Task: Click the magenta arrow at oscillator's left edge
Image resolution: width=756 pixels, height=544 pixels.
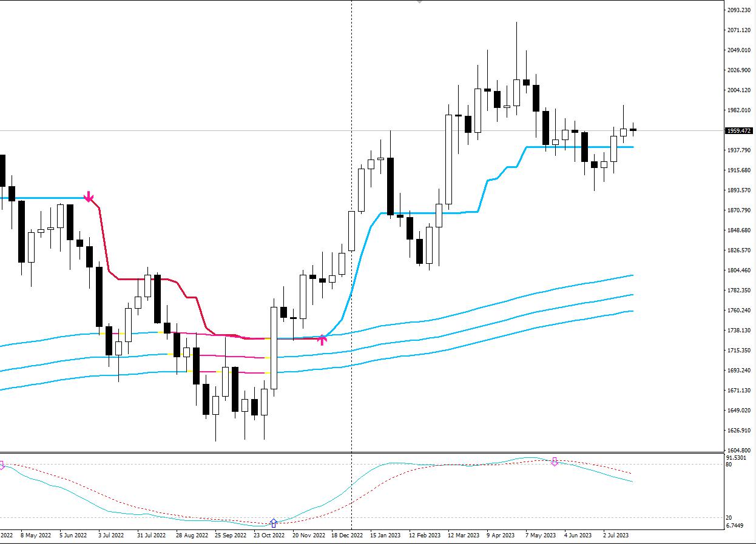Action: point(2,465)
